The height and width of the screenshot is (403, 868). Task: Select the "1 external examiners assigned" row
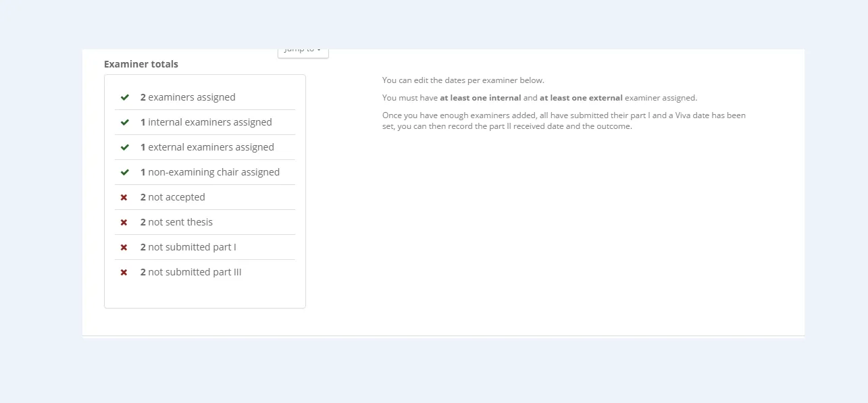(x=207, y=146)
